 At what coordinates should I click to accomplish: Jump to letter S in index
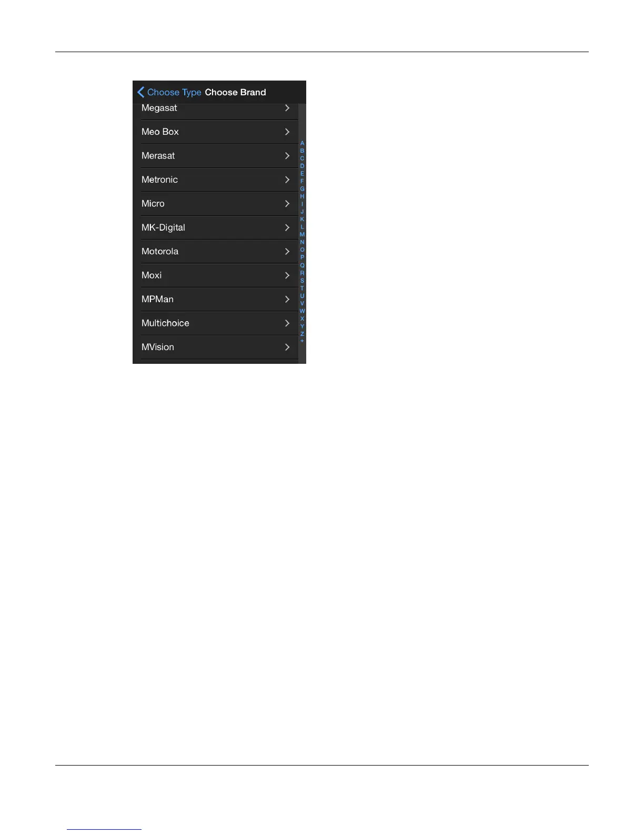tap(302, 281)
